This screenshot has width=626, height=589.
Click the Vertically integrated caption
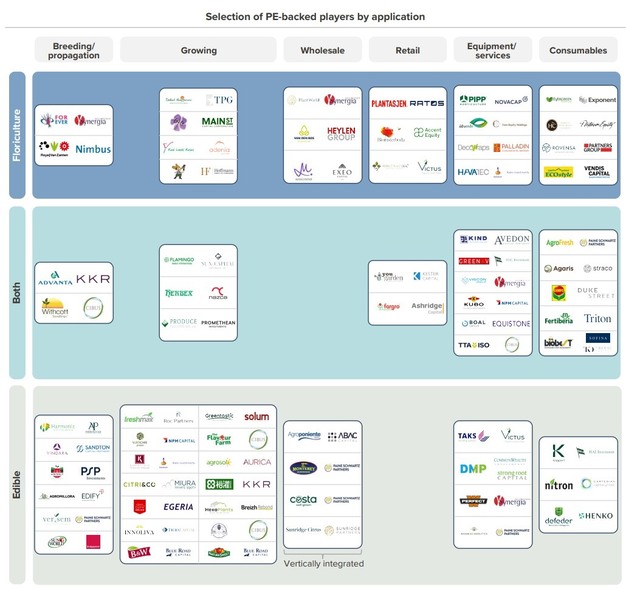(323, 563)
